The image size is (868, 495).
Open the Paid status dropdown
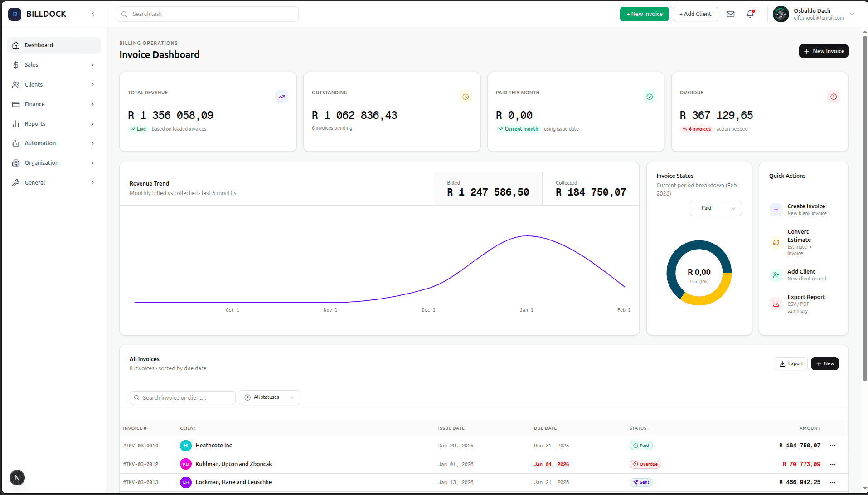pyautogui.click(x=715, y=208)
